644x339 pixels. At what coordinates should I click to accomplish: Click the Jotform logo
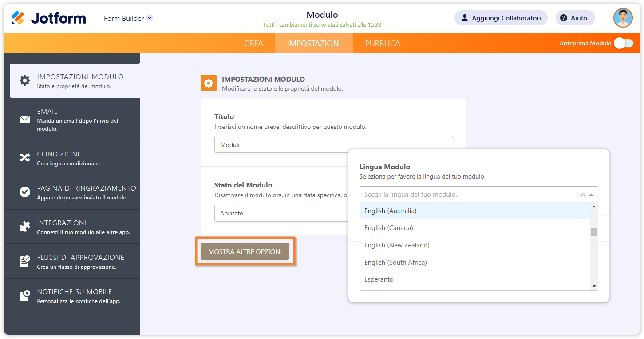click(48, 18)
